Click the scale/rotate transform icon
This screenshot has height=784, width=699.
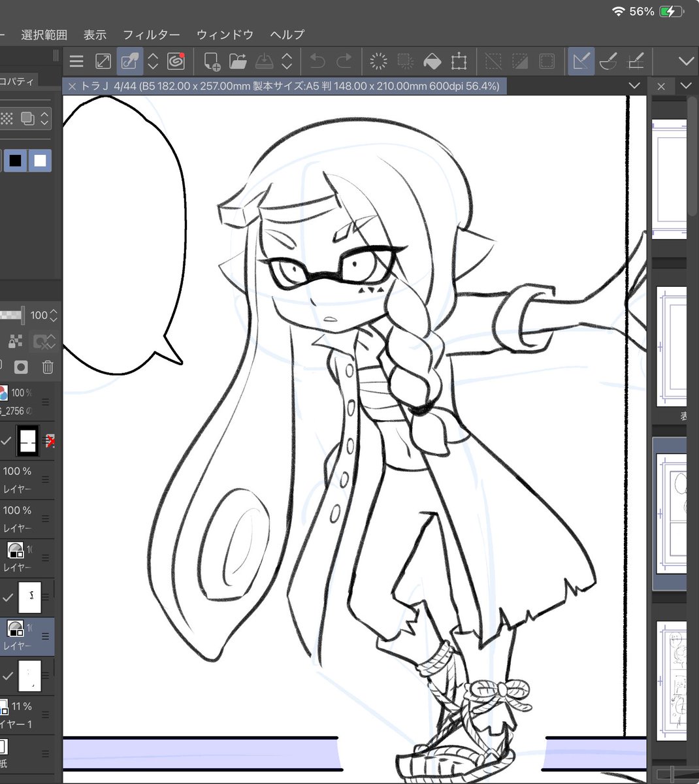459,61
